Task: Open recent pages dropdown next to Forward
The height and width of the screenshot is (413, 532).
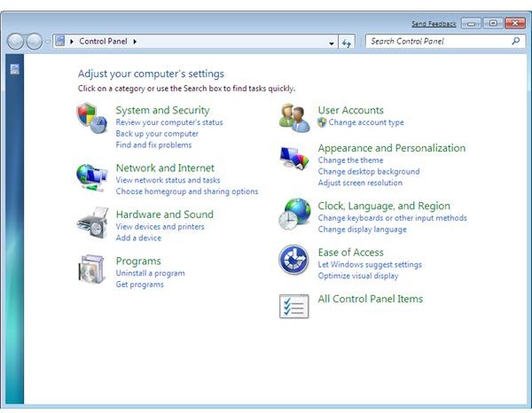Action: click(47, 42)
